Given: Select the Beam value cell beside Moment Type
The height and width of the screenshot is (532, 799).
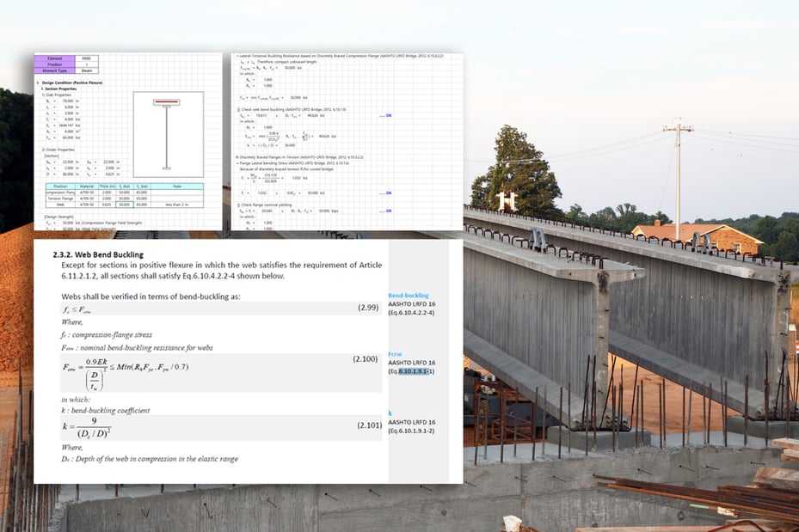Looking at the screenshot, I should click(87, 70).
